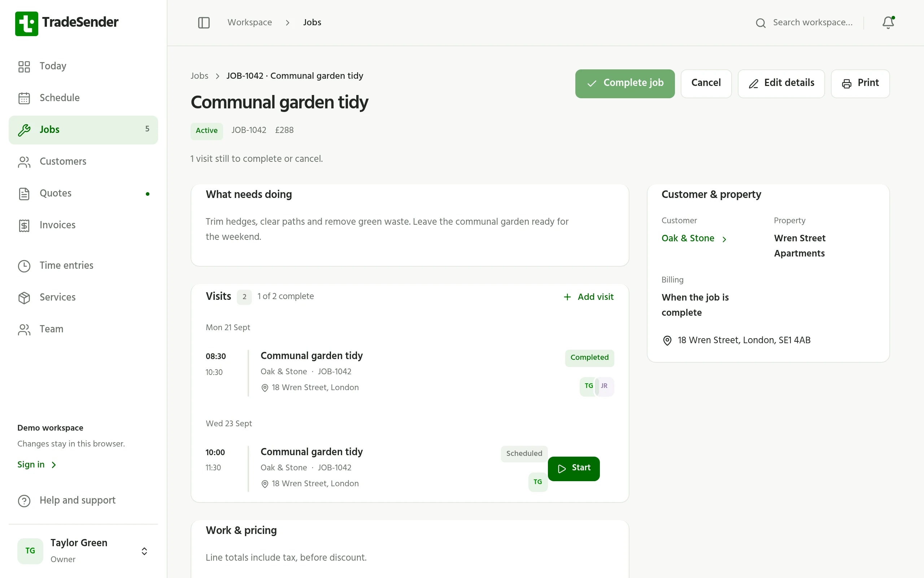
Task: Click the '1 of 2 complete' text
Action: point(286,297)
